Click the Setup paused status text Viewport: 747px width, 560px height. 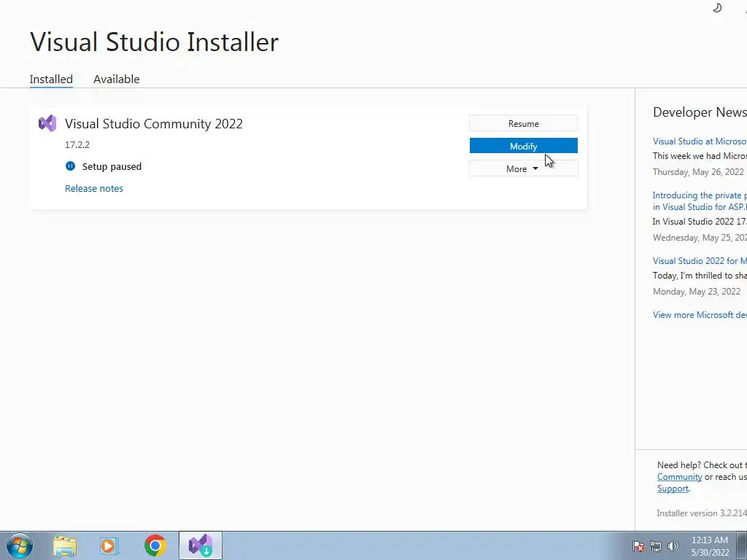coord(112,166)
